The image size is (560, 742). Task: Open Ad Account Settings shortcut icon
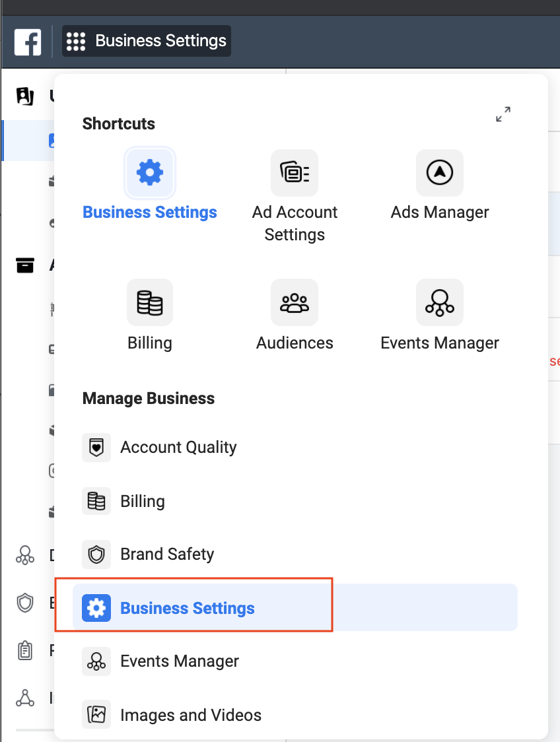pos(295,173)
